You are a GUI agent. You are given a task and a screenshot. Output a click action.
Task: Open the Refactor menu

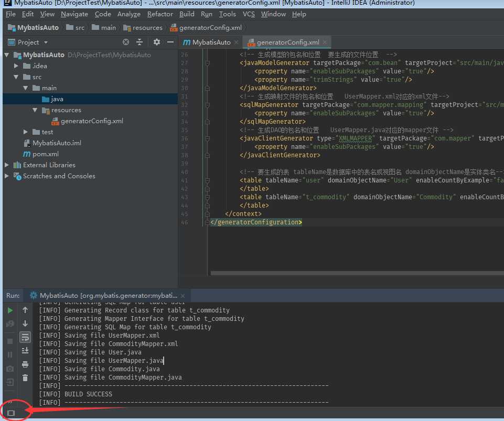[x=160, y=14]
